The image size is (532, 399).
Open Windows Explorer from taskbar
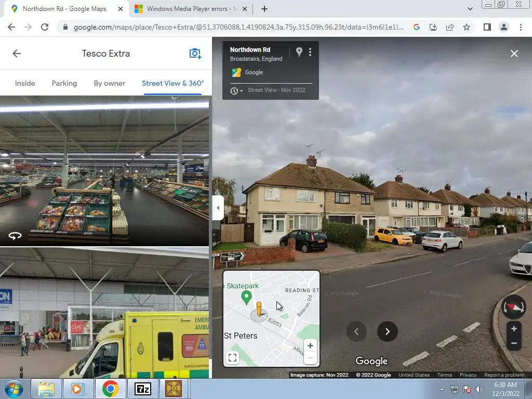46,389
